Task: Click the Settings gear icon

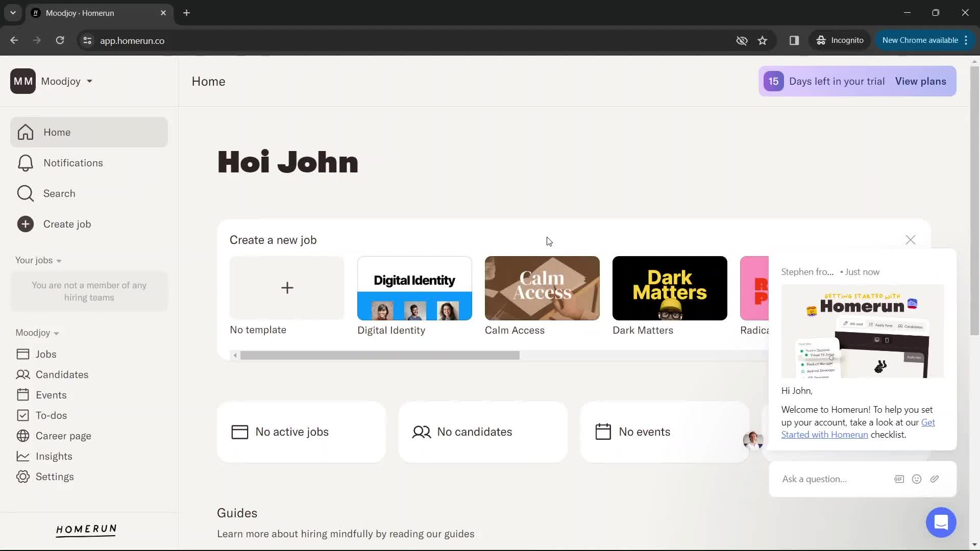Action: (x=22, y=477)
